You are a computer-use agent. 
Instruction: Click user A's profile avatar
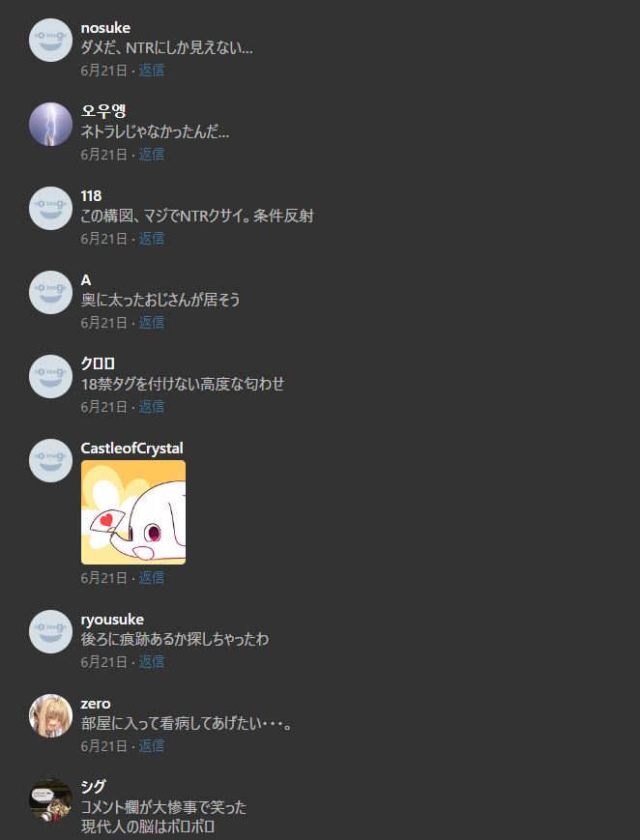pos(50,293)
